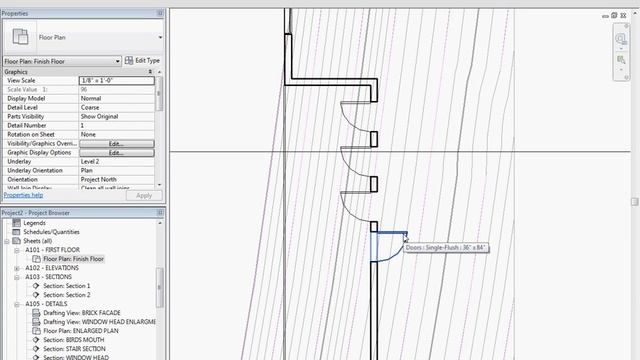Open the zoom options dropdown arrow
Viewport: 640px width, 360px height.
point(621,70)
